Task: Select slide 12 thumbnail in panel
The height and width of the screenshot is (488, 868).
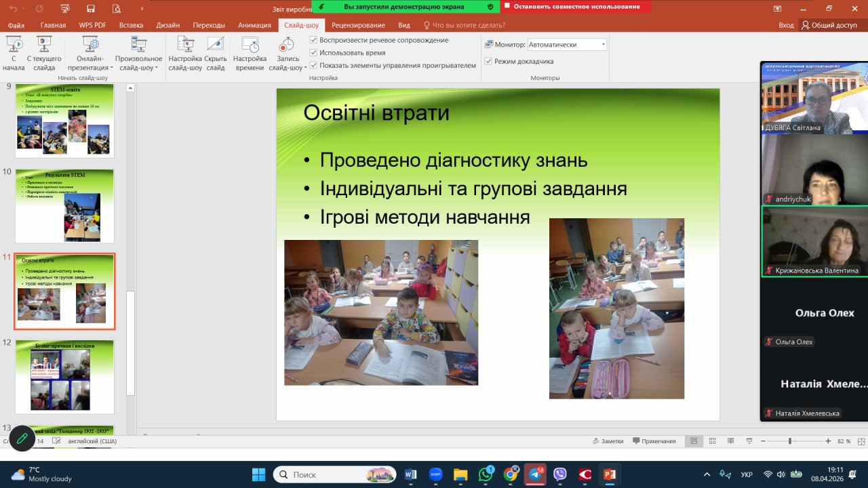Action: point(64,377)
